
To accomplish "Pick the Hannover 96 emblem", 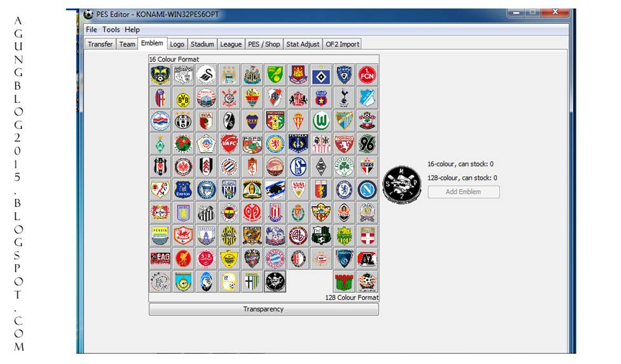I will [x=367, y=144].
